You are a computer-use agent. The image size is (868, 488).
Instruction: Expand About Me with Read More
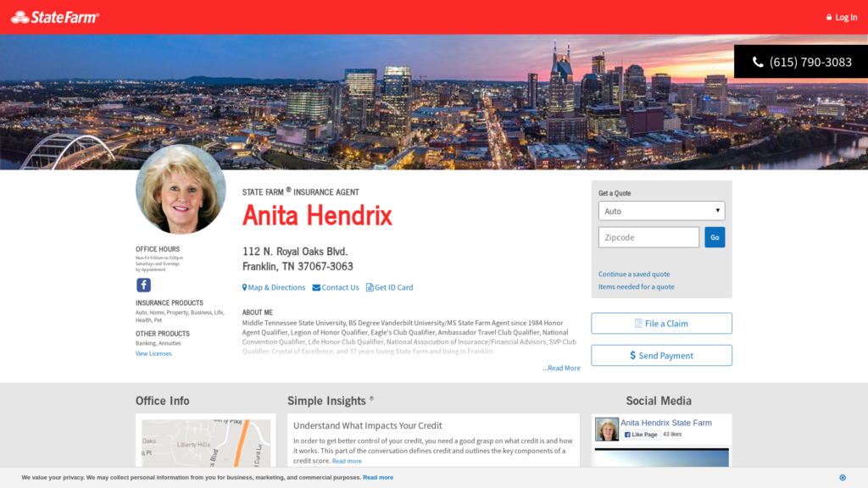pyautogui.click(x=562, y=369)
